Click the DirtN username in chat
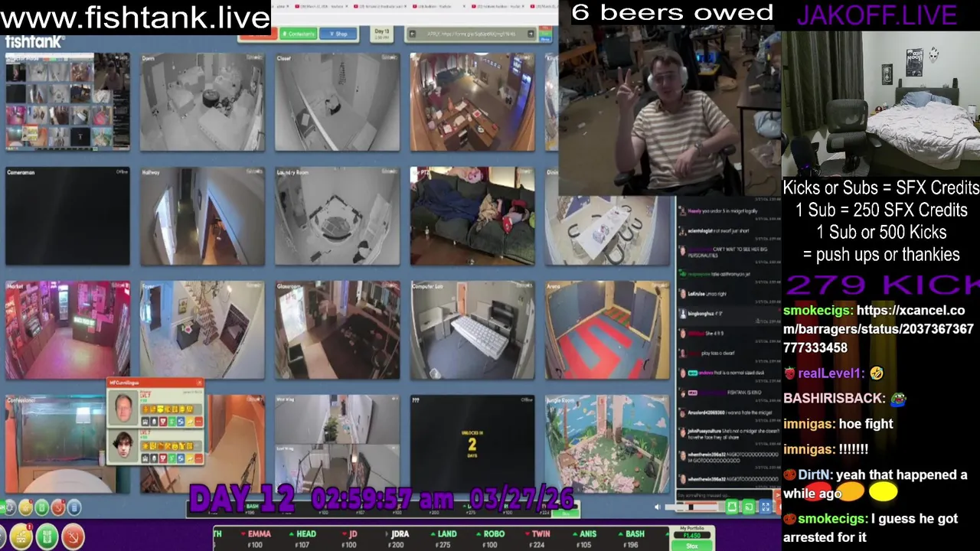The width and height of the screenshot is (980, 551). point(814,474)
